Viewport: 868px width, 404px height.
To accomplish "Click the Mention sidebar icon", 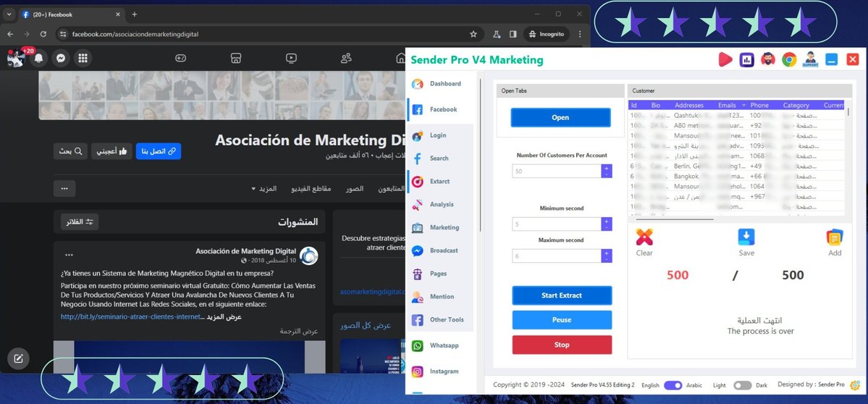I will pyautogui.click(x=418, y=297).
